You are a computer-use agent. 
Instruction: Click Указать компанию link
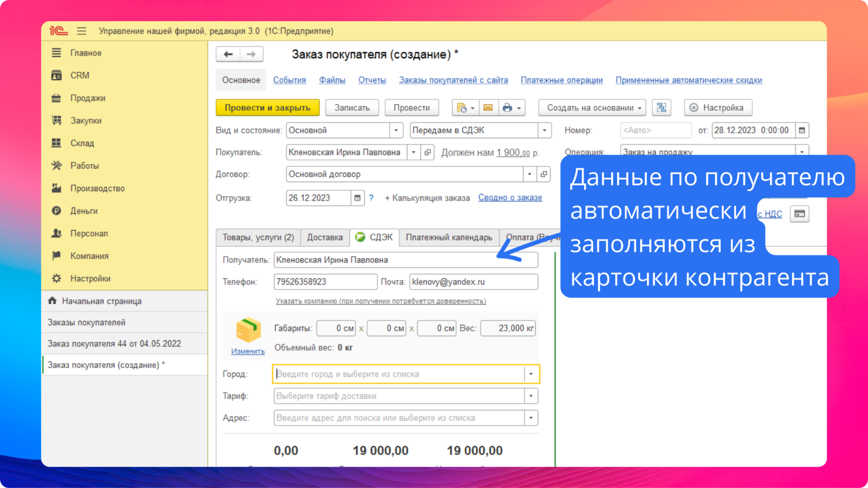381,301
